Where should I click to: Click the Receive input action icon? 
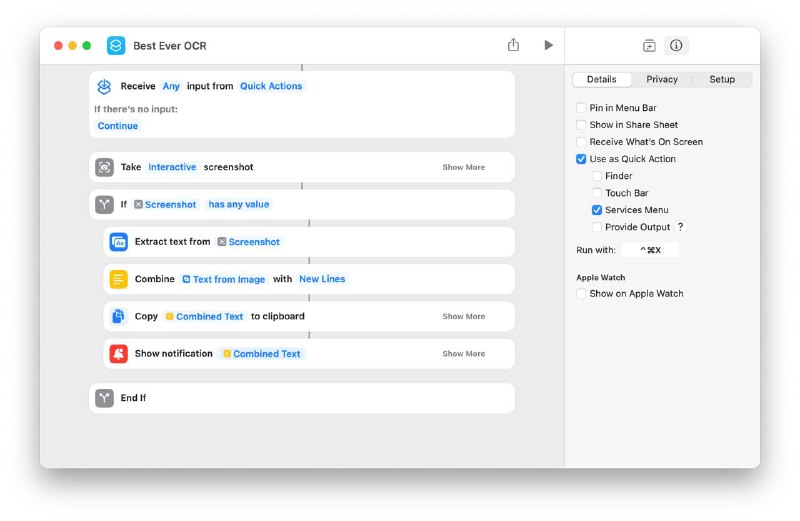pos(104,86)
